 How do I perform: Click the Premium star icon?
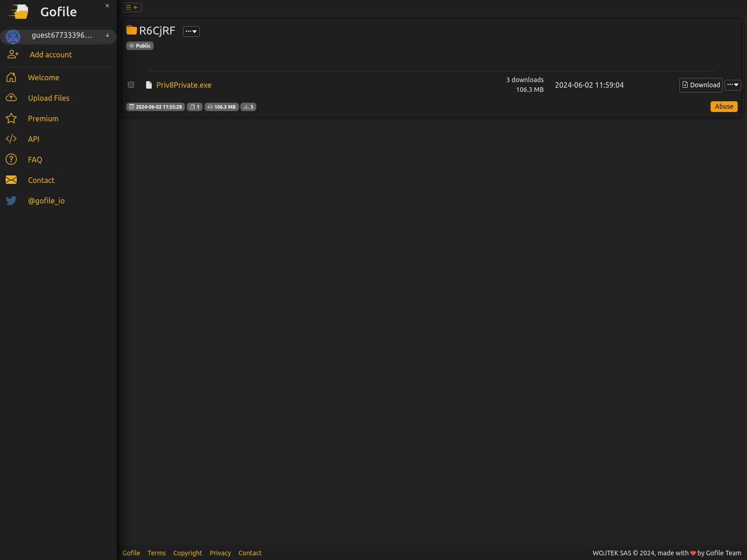click(x=11, y=119)
